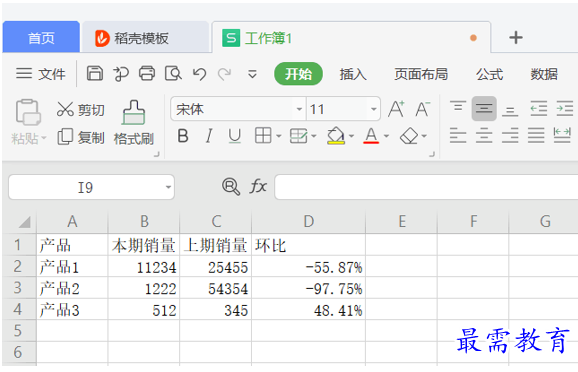Align text left
Image resolution: width=578 pixels, height=372 pixels.
[x=458, y=135]
